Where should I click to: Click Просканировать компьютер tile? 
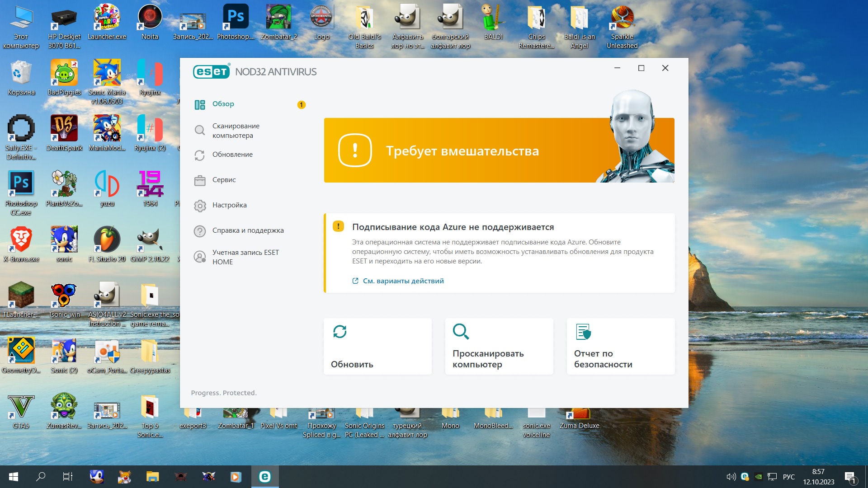coord(499,347)
